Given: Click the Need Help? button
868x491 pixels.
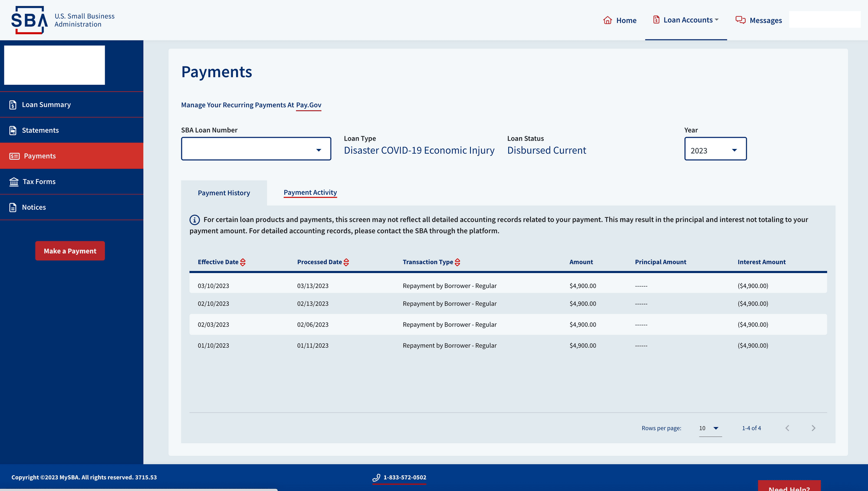Looking at the screenshot, I should click(x=789, y=487).
